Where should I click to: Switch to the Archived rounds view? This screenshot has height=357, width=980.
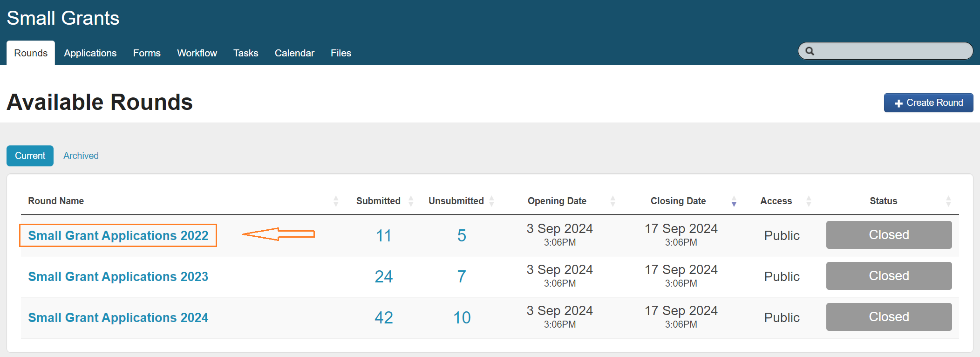click(x=81, y=156)
